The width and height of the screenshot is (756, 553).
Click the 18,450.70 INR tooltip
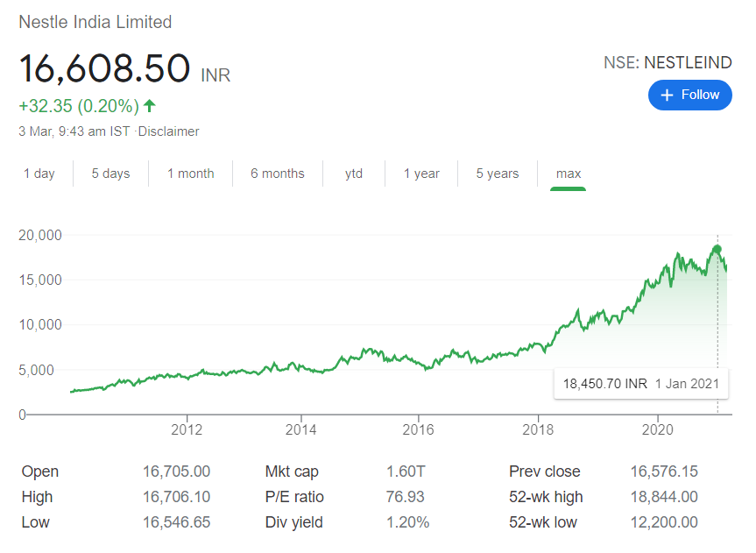coord(641,384)
